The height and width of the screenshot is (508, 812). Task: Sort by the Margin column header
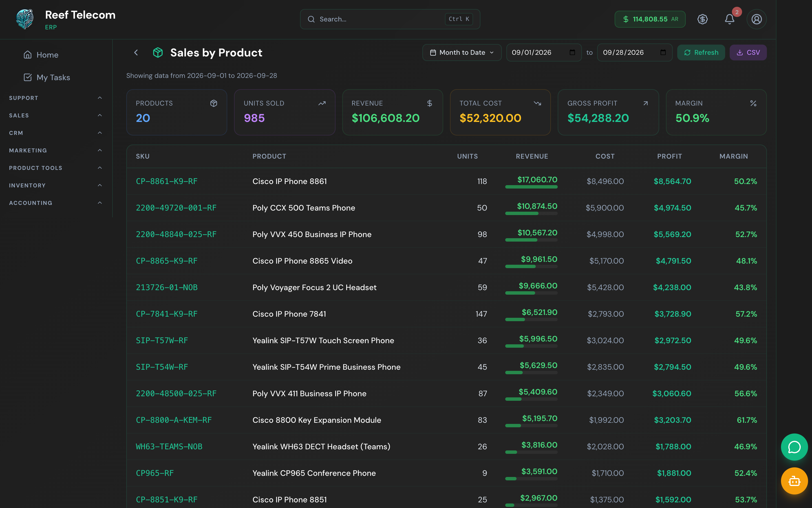tap(734, 156)
